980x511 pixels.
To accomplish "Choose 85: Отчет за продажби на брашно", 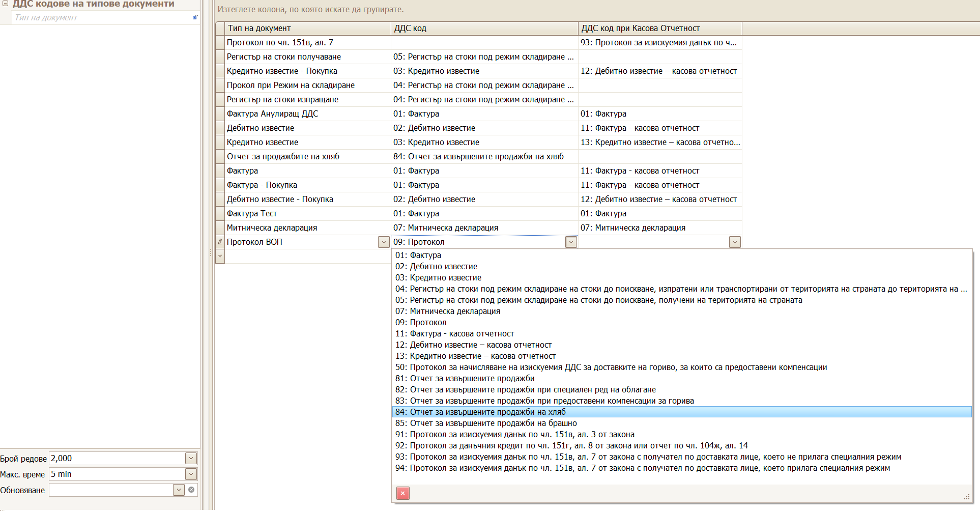I will 682,423.
